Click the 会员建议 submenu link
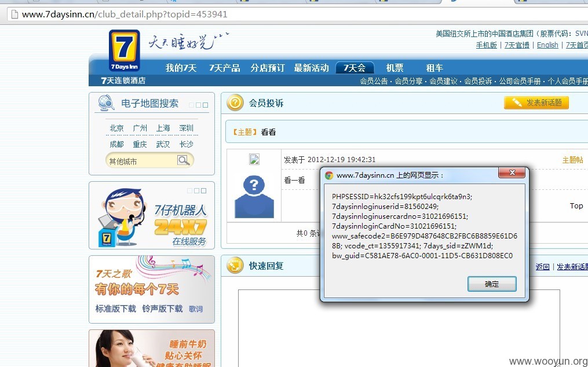This screenshot has height=367, width=588. 443,81
